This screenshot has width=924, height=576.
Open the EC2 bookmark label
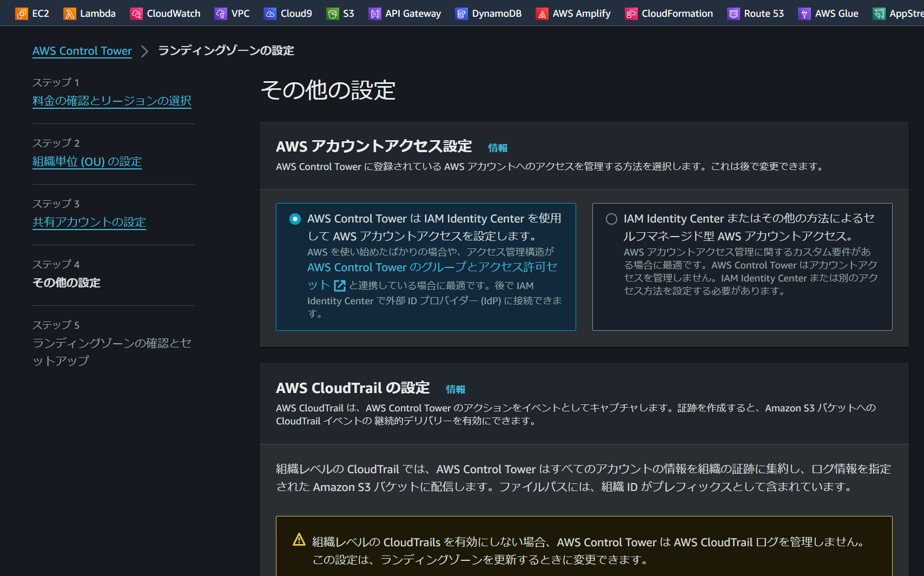tap(41, 14)
